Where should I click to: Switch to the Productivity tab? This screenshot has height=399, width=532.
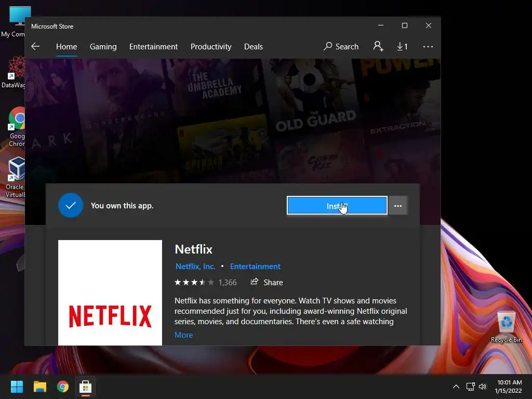tap(211, 46)
